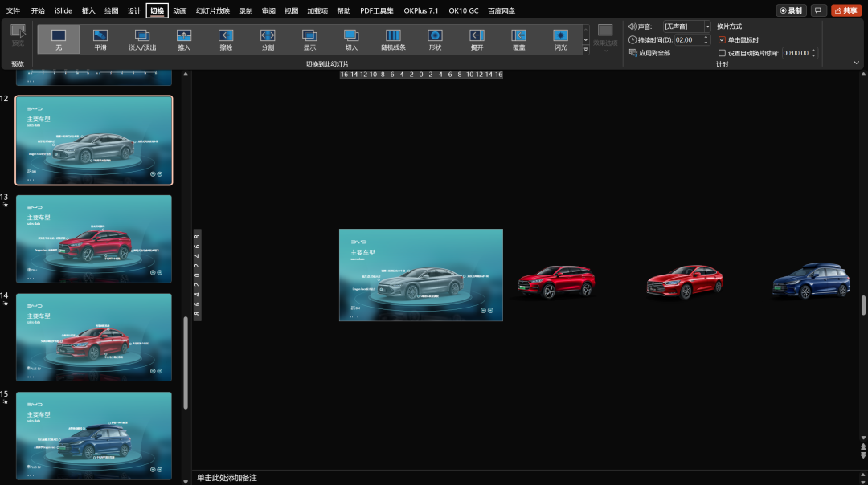Click the 预览 preview transition icon
This screenshot has width=868, height=485.
click(x=18, y=35)
